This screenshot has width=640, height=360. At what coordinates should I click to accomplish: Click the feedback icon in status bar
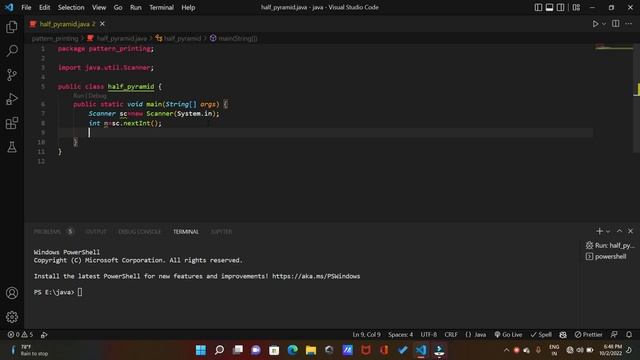(x=614, y=335)
